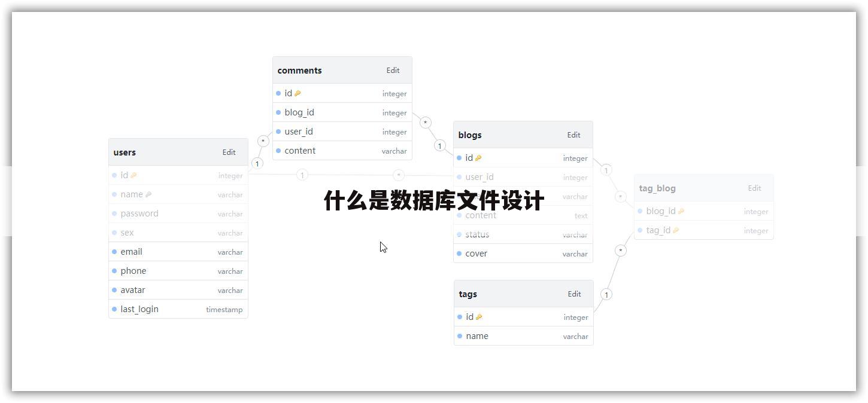Select the content field in comments
The image size is (868, 403).
pyautogui.click(x=300, y=151)
